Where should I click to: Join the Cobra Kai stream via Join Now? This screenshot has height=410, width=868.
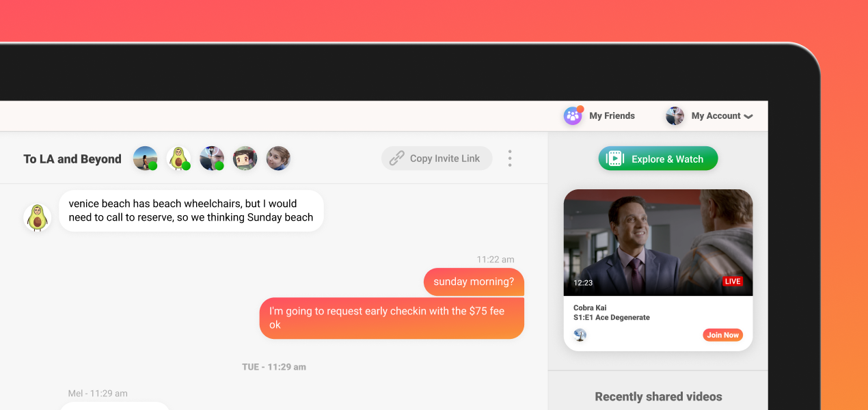tap(722, 335)
